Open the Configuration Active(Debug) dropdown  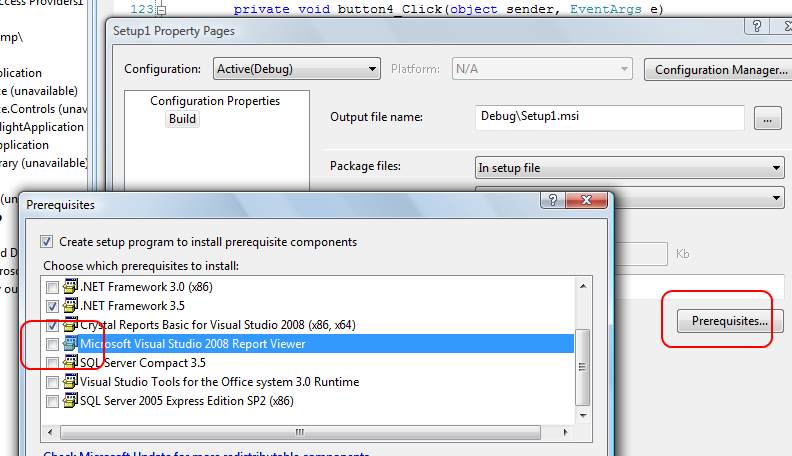[297, 69]
